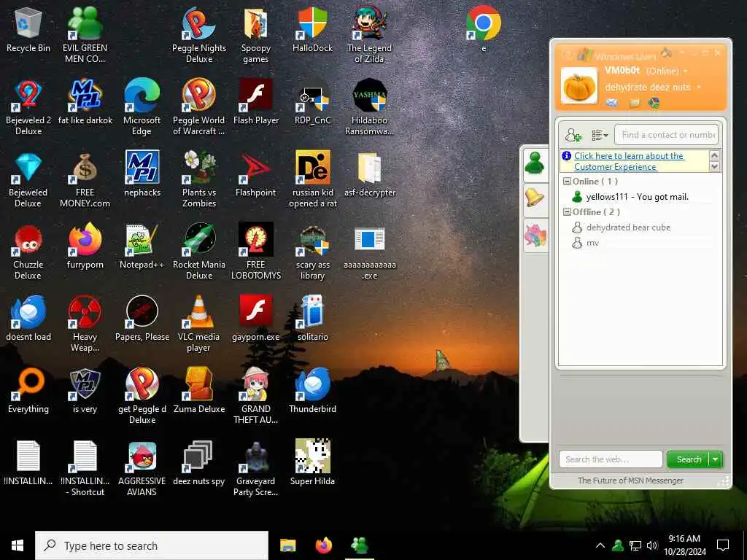
Task: Open the contact list view options dropdown
Action: [x=600, y=135]
